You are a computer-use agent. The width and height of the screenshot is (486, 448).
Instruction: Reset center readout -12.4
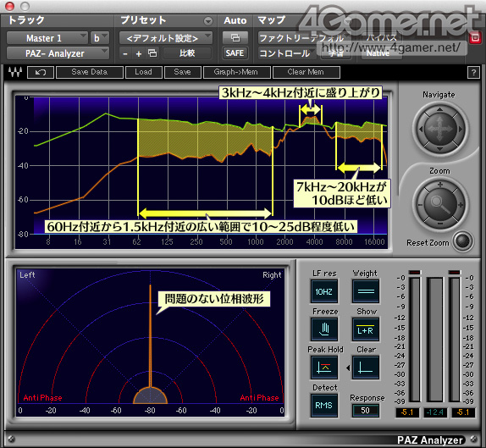click(x=435, y=412)
